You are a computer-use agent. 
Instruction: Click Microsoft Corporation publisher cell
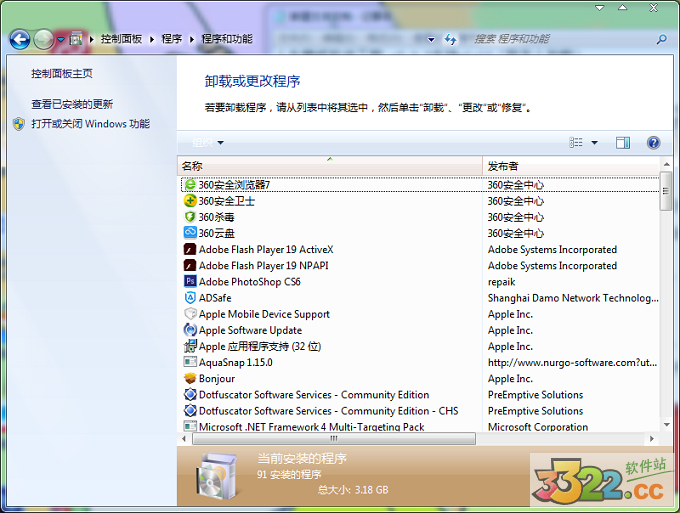click(x=538, y=427)
